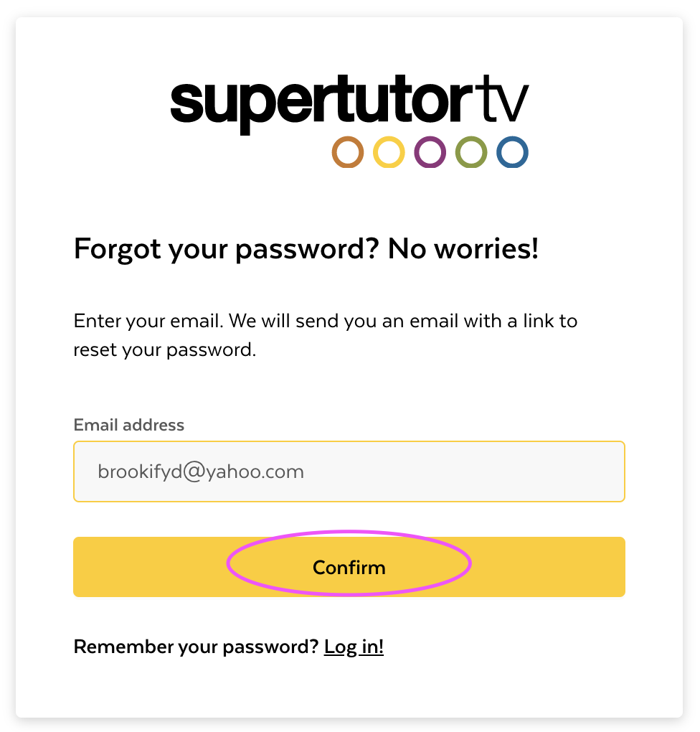Click the 'Enter your email.' sentence
The image size is (700, 732).
click(x=148, y=322)
